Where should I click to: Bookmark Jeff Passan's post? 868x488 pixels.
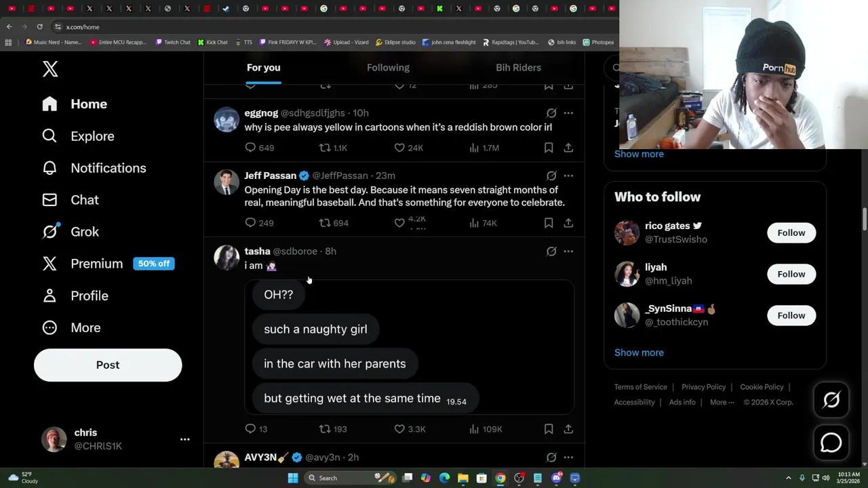pos(549,223)
